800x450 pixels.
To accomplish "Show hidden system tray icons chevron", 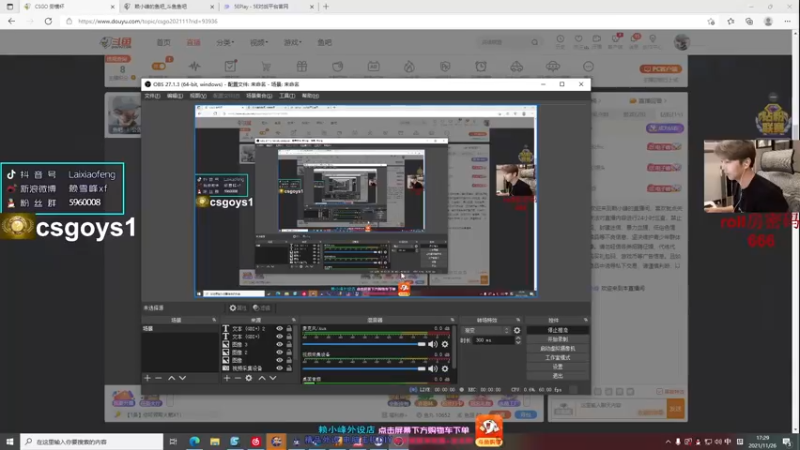I will [668, 442].
